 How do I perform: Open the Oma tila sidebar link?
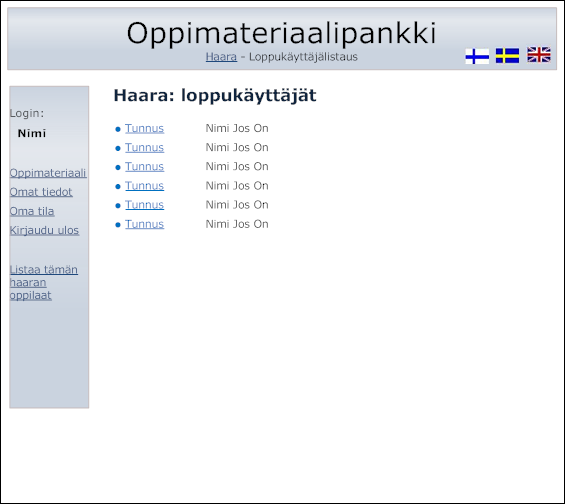click(32, 211)
